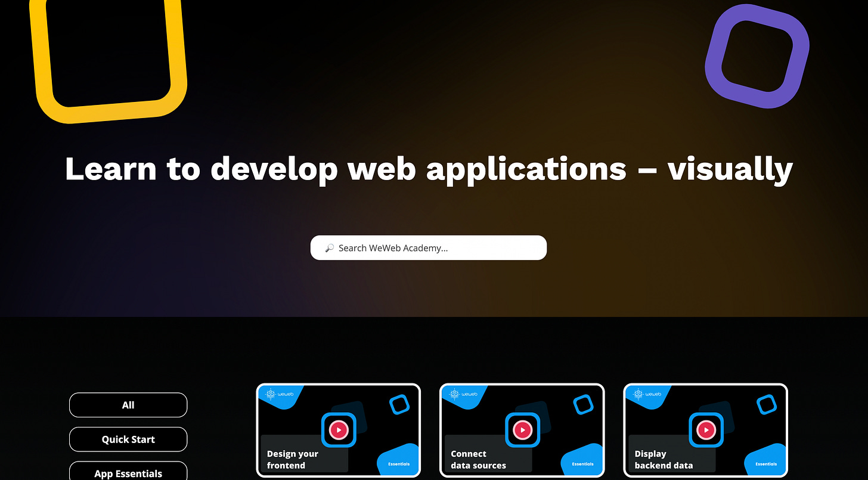Play the Display backend data video
The width and height of the screenshot is (868, 480).
pos(706,430)
